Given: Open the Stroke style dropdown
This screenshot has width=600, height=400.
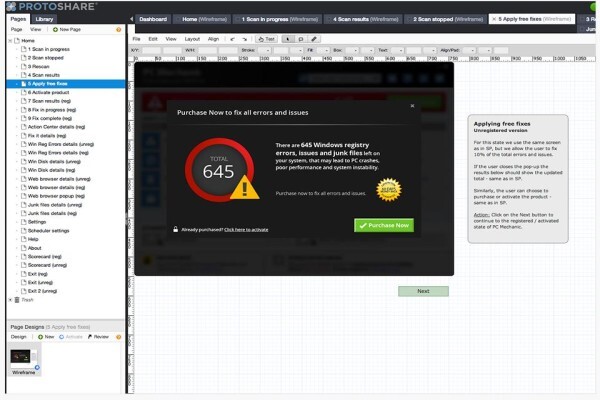Looking at the screenshot, I should (x=264, y=50).
